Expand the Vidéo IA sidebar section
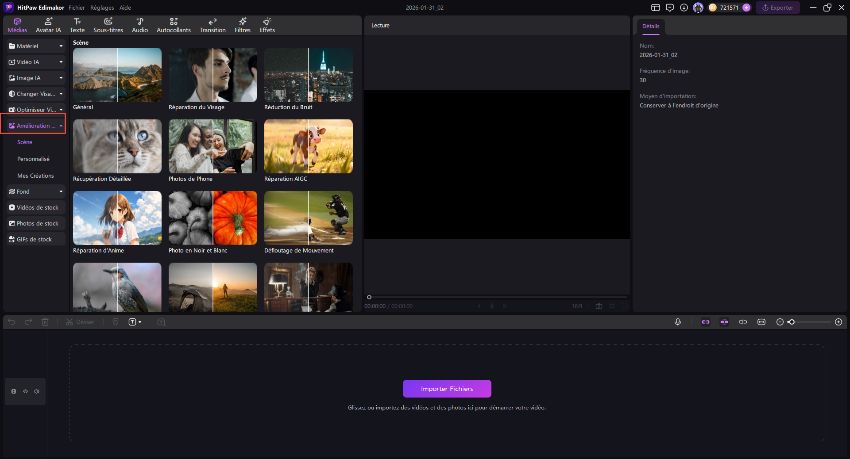Image resolution: width=850 pixels, height=459 pixels. [x=35, y=62]
